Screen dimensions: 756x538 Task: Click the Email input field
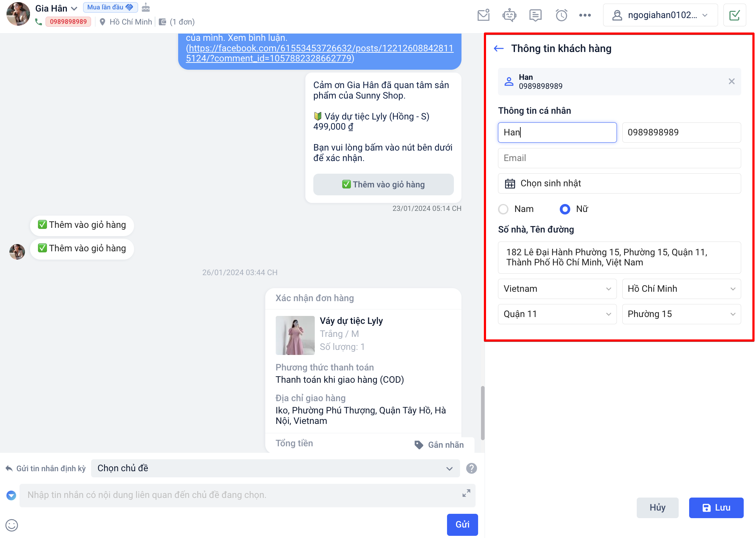click(x=619, y=158)
